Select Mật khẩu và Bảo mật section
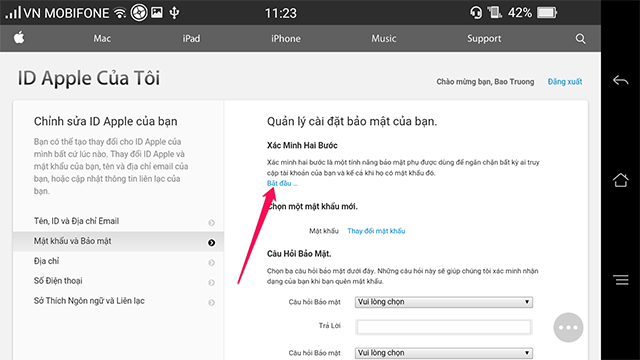Viewport: 640px width, 360px height. pyautogui.click(x=118, y=242)
